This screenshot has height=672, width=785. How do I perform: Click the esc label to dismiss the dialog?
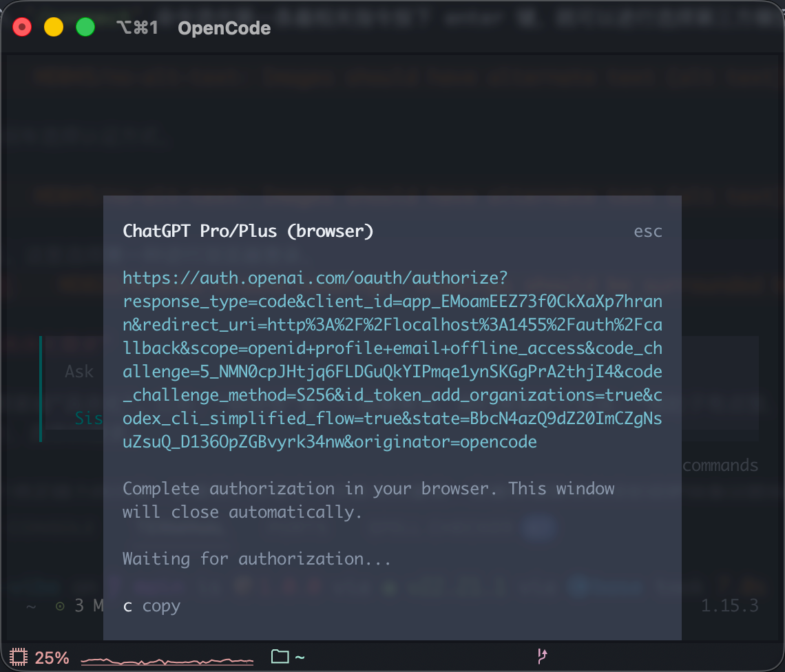(x=647, y=231)
